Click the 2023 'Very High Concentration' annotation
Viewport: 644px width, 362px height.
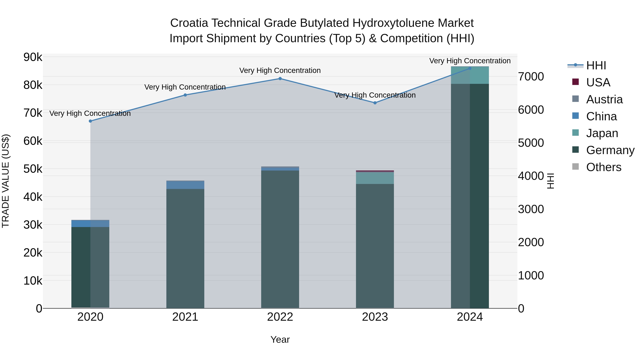375,95
